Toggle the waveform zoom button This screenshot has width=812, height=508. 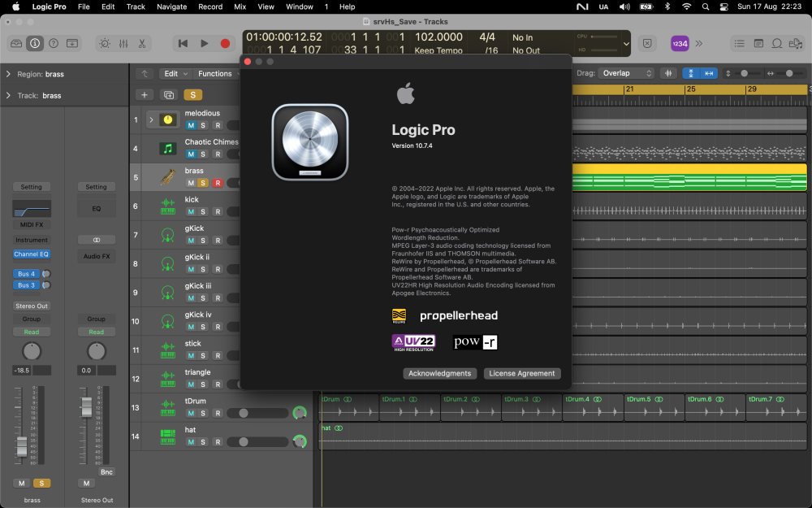point(668,74)
